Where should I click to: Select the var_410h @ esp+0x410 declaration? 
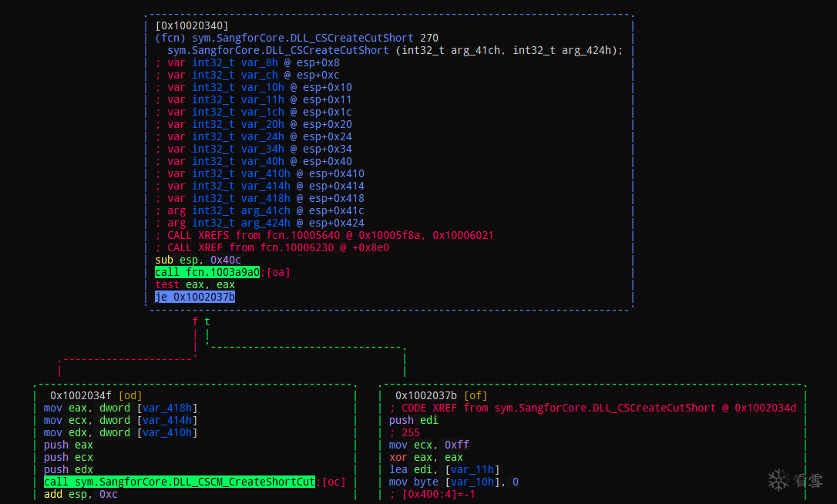[x=260, y=173]
